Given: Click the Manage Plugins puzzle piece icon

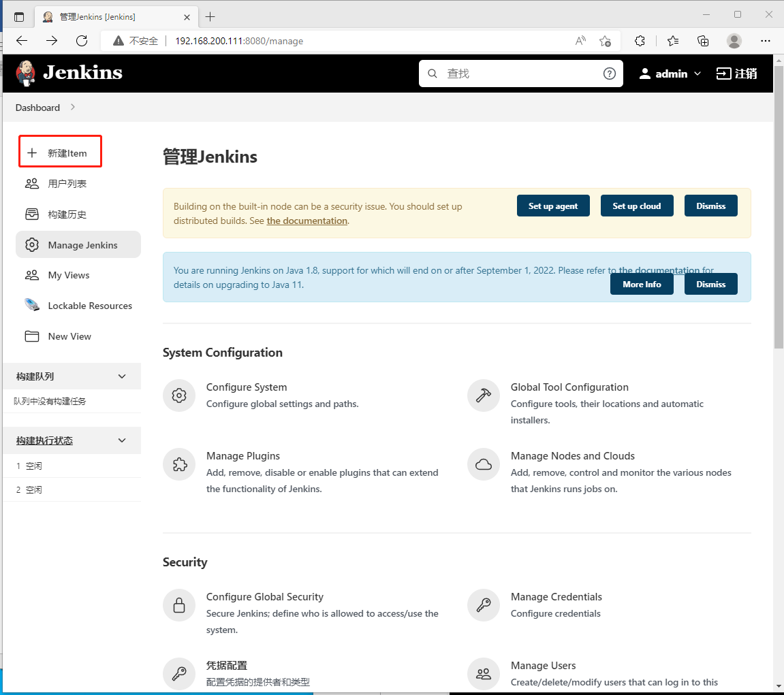Looking at the screenshot, I should click(x=179, y=464).
